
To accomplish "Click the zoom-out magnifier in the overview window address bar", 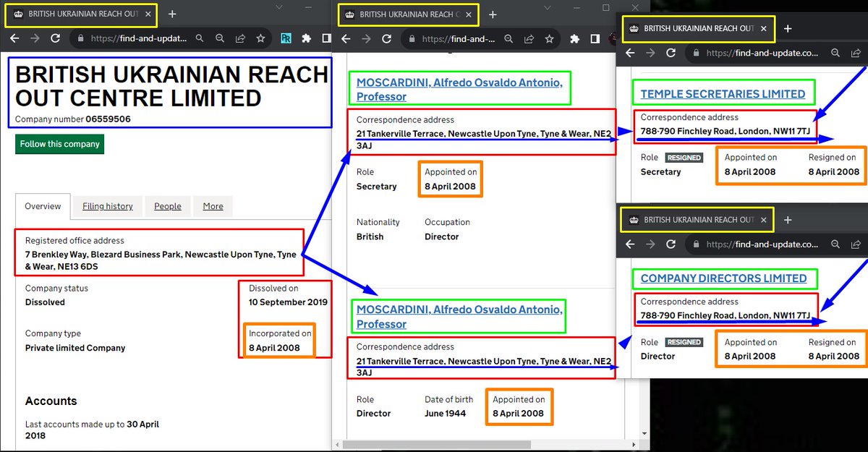I will tap(220, 39).
